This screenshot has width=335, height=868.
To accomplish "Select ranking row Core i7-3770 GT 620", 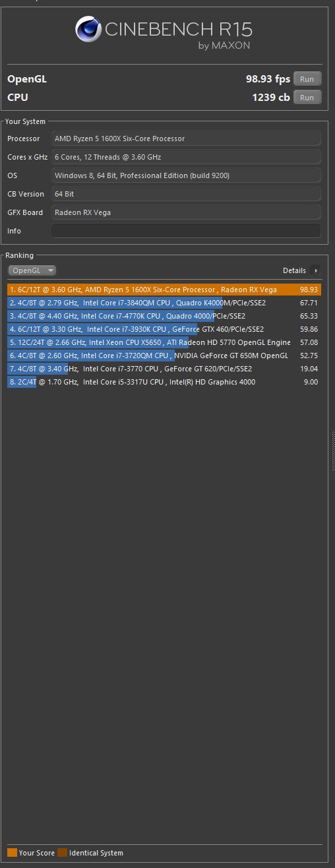I will (164, 369).
